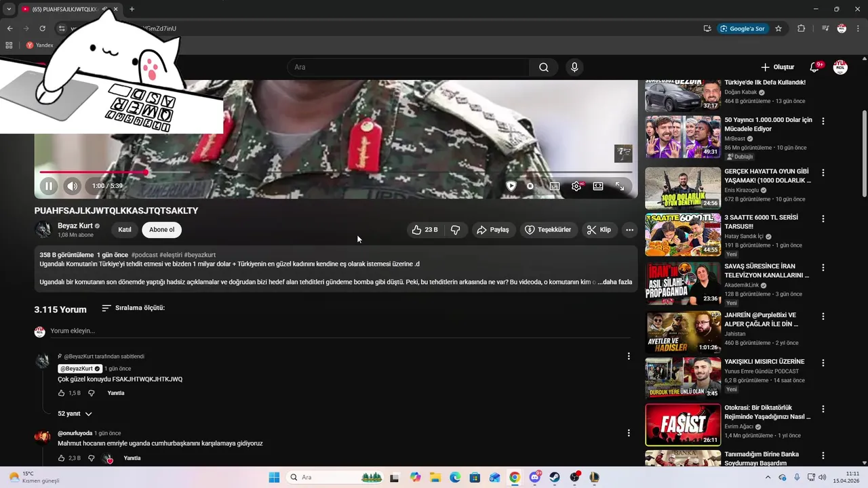Viewport: 868px width, 488px height.
Task: Open FAŞİST Otokrasi video thumbnail
Action: 683,425
